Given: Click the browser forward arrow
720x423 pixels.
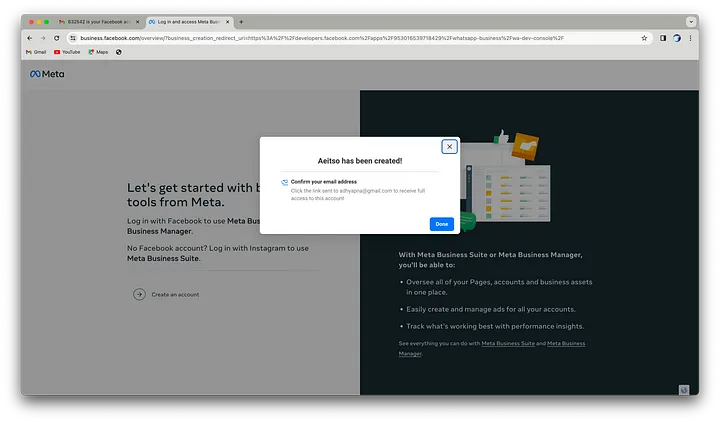Looking at the screenshot, I should tap(43, 38).
